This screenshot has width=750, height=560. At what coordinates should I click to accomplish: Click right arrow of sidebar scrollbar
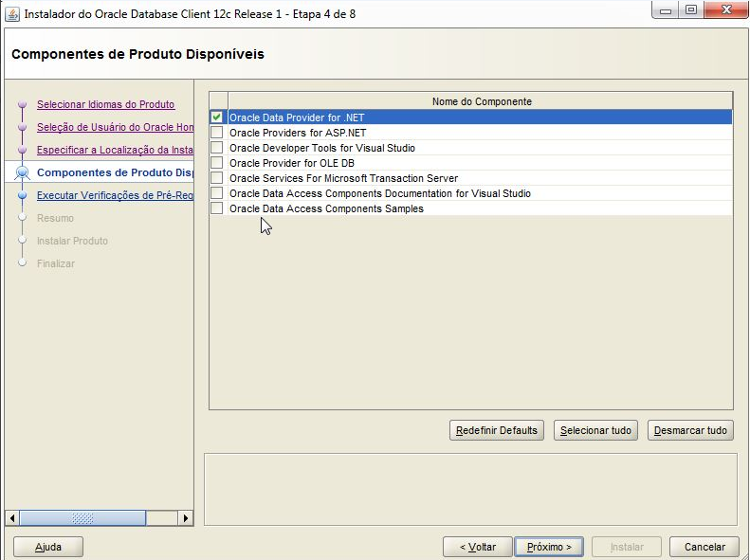click(x=186, y=518)
